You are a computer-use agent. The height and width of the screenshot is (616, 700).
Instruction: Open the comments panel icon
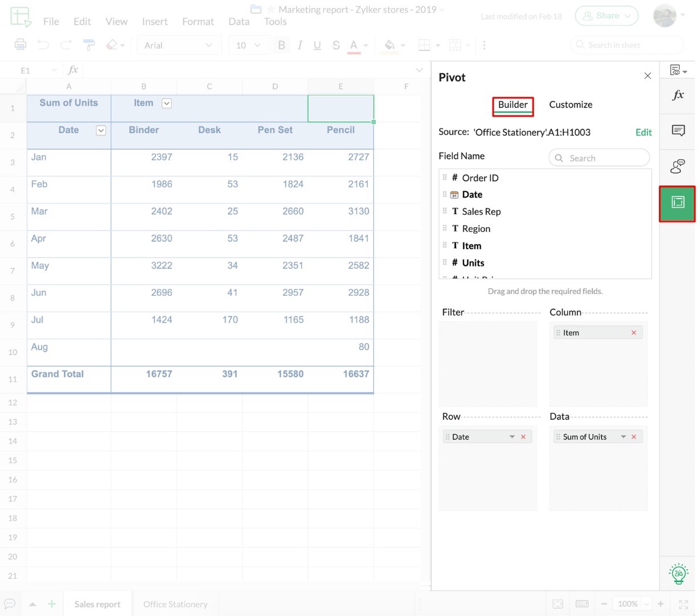tap(678, 131)
